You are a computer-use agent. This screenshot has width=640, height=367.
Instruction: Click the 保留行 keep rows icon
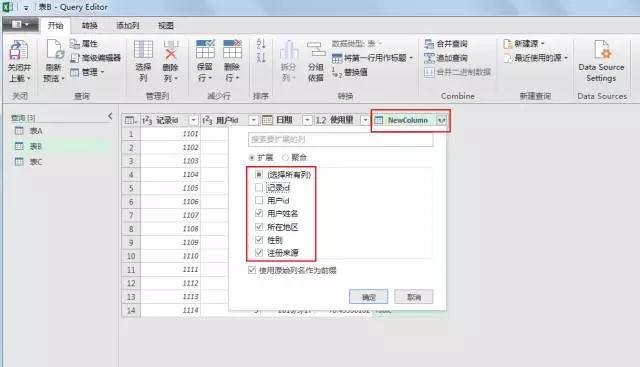click(x=205, y=49)
